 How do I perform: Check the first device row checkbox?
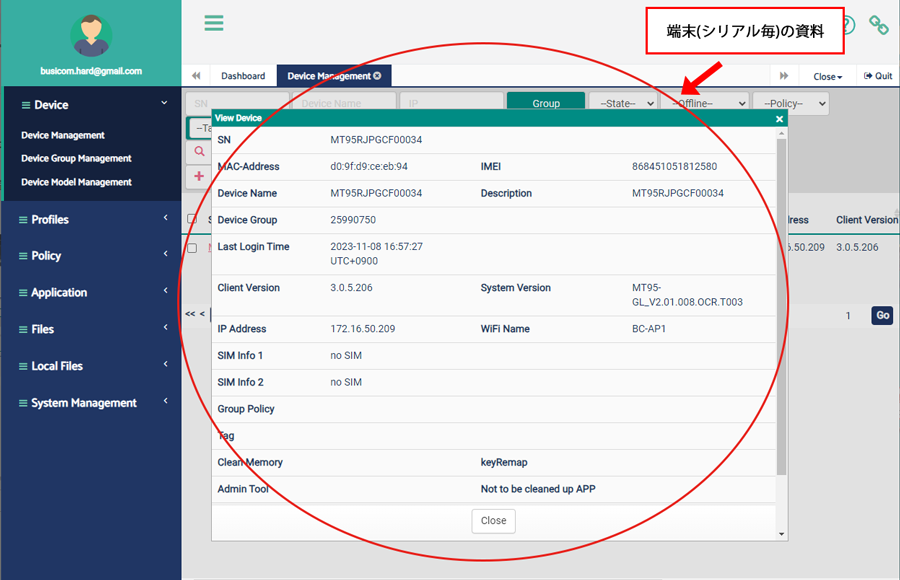pyautogui.click(x=192, y=247)
